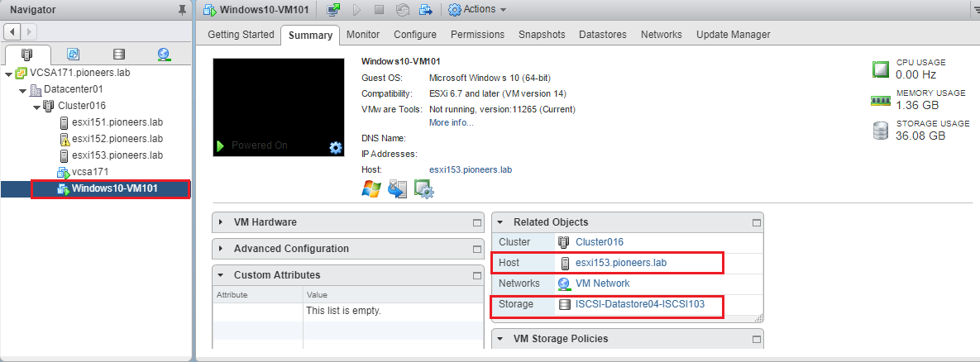
Task: Pin the Navigator panel
Action: pyautogui.click(x=182, y=10)
